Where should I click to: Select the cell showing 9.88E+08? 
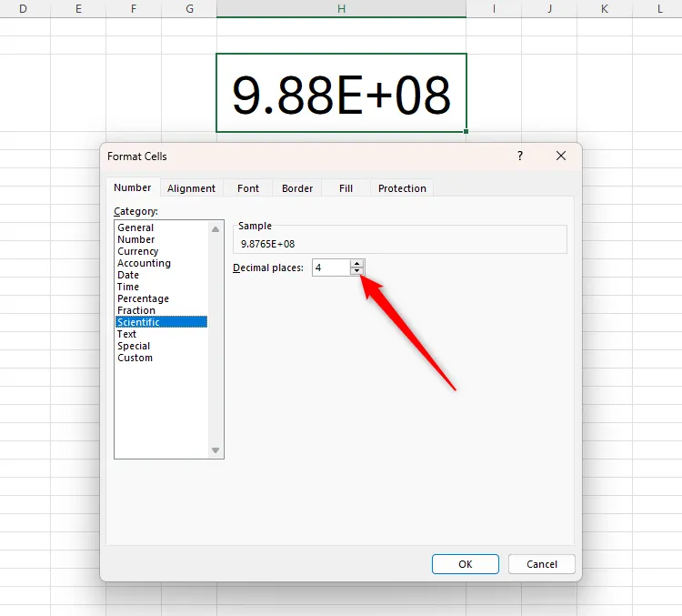click(x=341, y=93)
